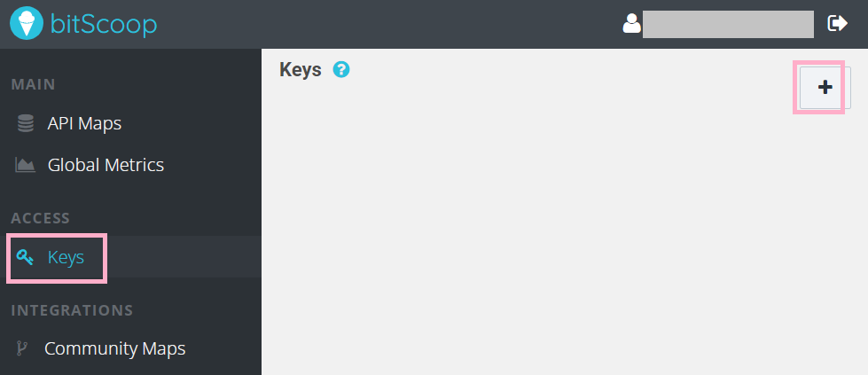This screenshot has width=868, height=375.
Task: Click the API Maps database stack icon
Action: (x=26, y=123)
